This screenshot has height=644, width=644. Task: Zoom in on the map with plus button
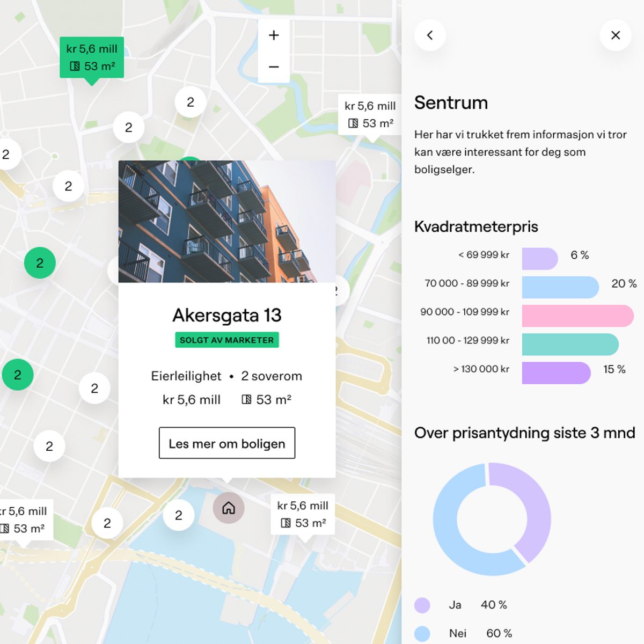click(x=274, y=35)
